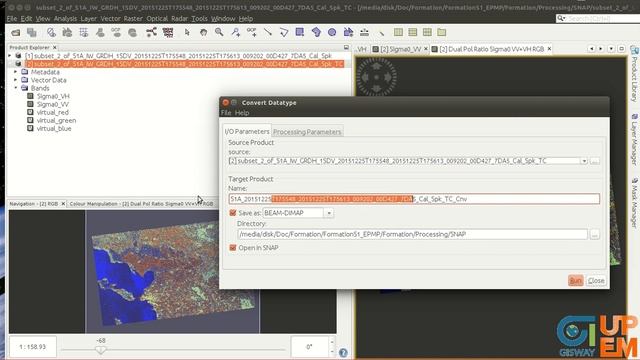The height and width of the screenshot is (360, 640).
Task: Select the virtual_blue band
Action: click(54, 129)
